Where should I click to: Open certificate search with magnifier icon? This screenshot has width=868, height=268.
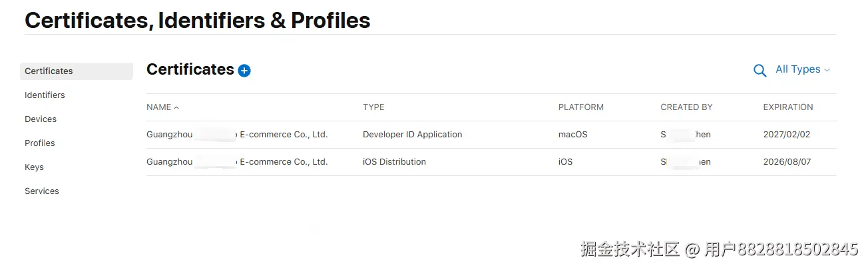pyautogui.click(x=759, y=70)
